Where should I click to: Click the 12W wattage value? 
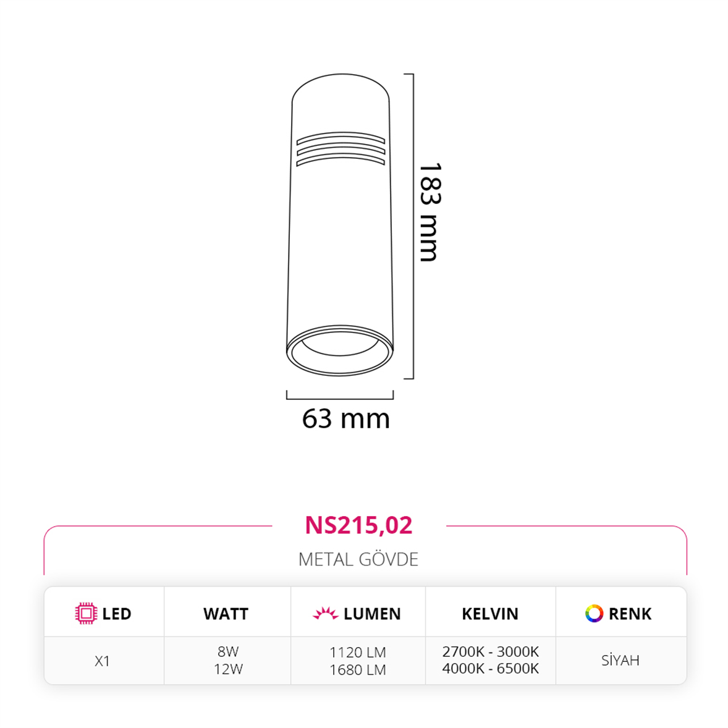pos(228,669)
